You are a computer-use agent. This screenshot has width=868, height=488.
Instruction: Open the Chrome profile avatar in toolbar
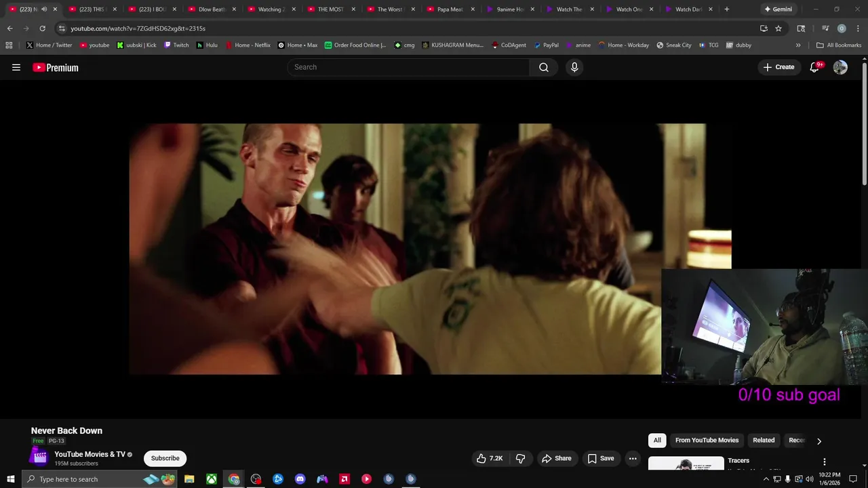842,28
